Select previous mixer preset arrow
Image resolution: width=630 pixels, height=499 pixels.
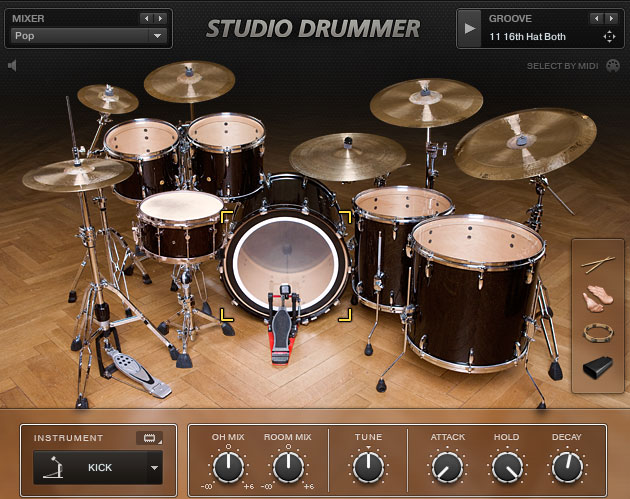point(146,18)
